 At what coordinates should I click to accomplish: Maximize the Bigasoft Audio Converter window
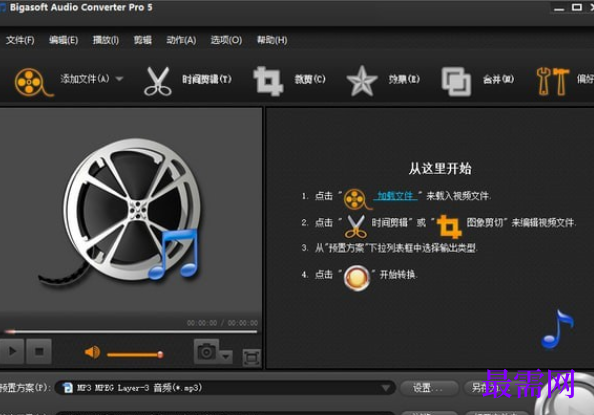[x=577, y=7]
